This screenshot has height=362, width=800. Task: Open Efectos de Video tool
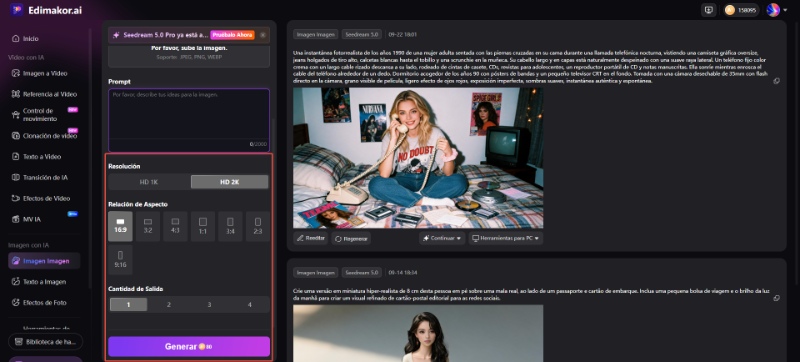pyautogui.click(x=41, y=198)
